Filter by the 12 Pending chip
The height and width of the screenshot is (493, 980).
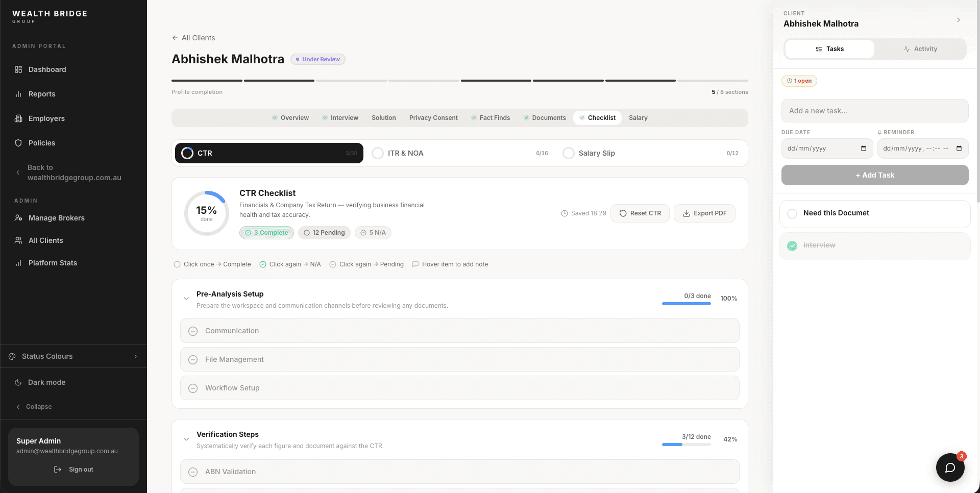point(324,233)
